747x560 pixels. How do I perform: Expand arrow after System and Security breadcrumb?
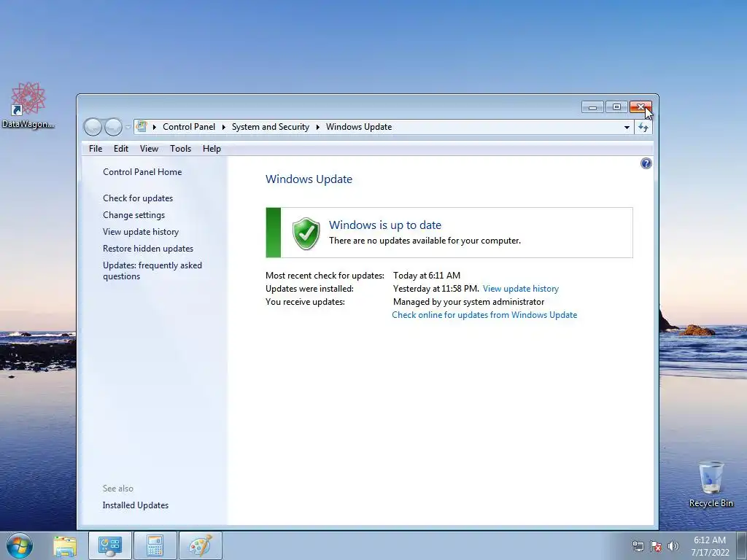click(x=318, y=127)
